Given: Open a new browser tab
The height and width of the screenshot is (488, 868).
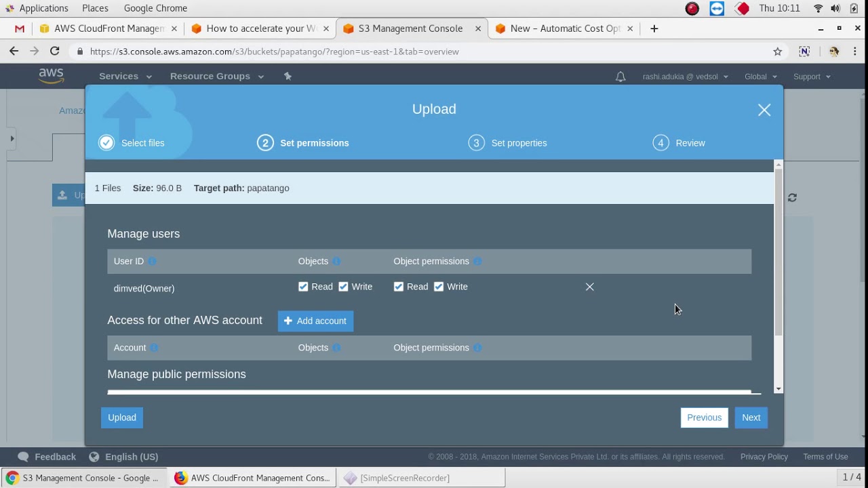Looking at the screenshot, I should [x=654, y=28].
